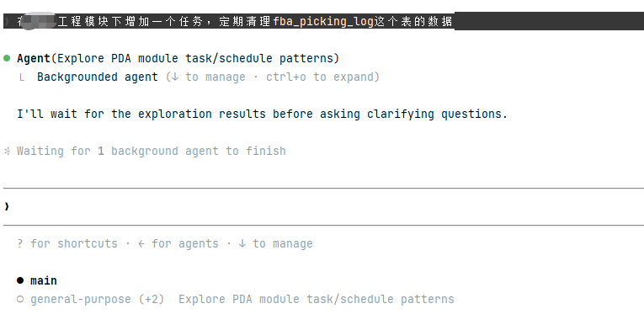Click the green Agent status dot

pyautogui.click(x=7, y=58)
